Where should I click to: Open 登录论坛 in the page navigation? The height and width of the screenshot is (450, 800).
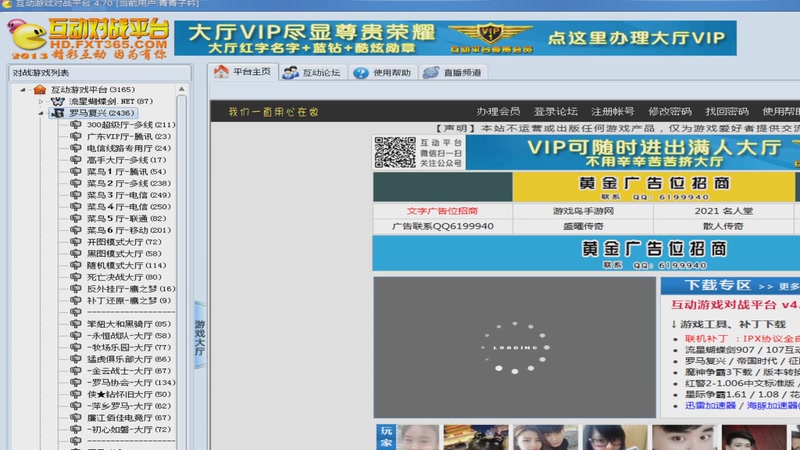pyautogui.click(x=556, y=112)
